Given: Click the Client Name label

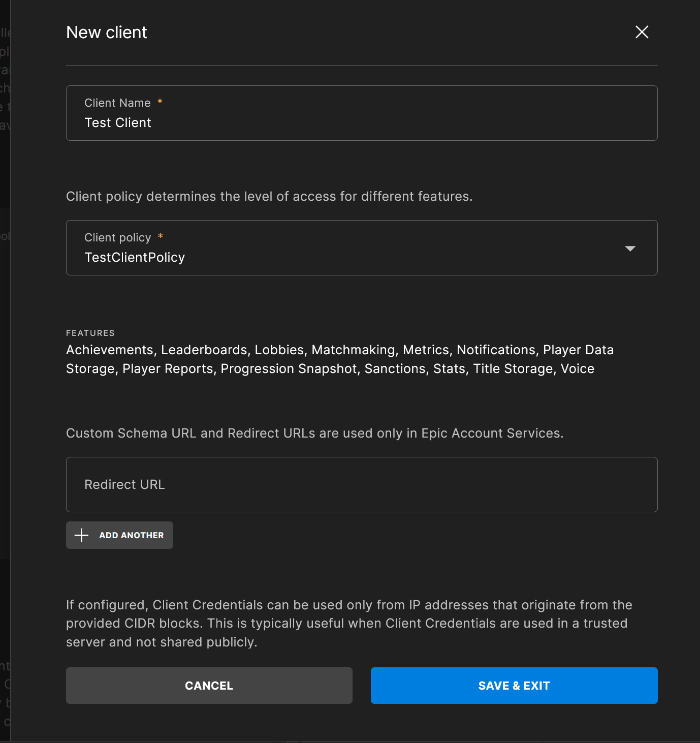Looking at the screenshot, I should [x=117, y=103].
